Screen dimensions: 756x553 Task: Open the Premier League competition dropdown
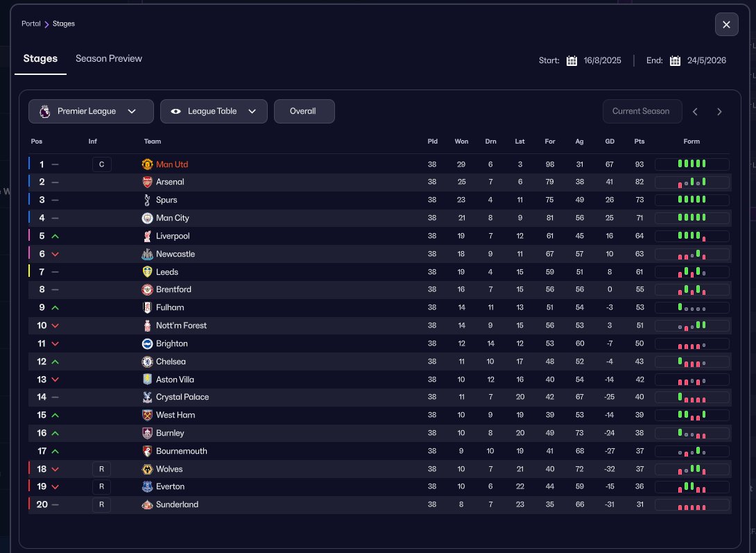(x=91, y=112)
